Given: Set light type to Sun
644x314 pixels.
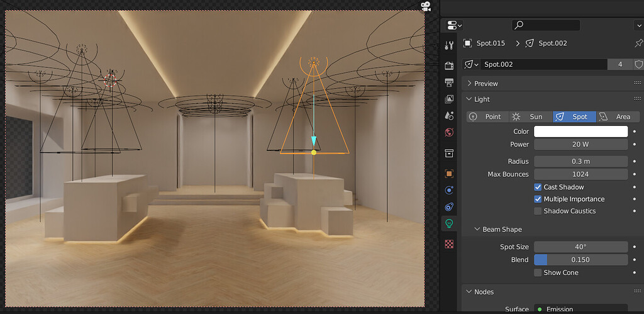Looking at the screenshot, I should [531, 116].
